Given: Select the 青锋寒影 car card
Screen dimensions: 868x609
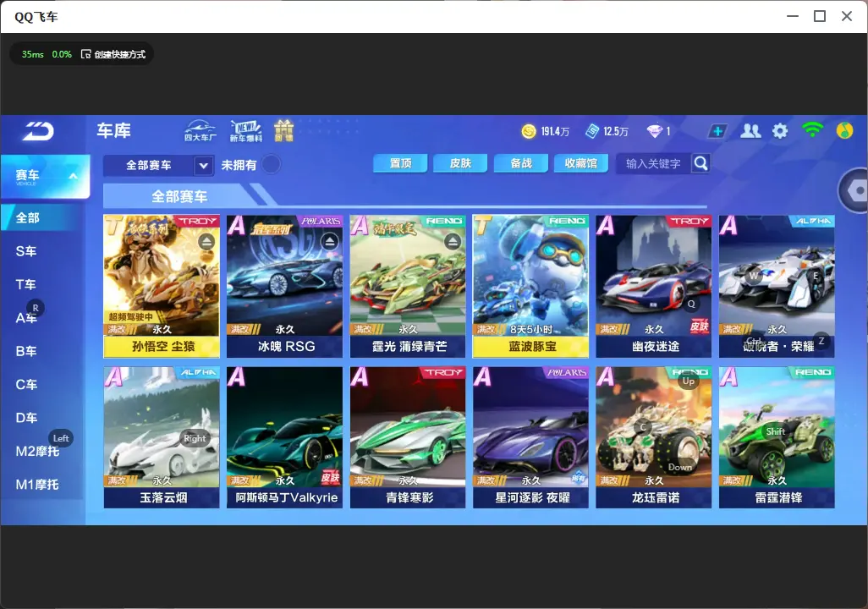Looking at the screenshot, I should [x=408, y=437].
